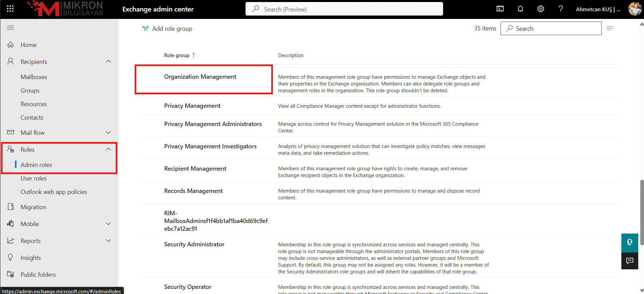Open the help question mark
The image size is (644, 294).
[561, 9]
